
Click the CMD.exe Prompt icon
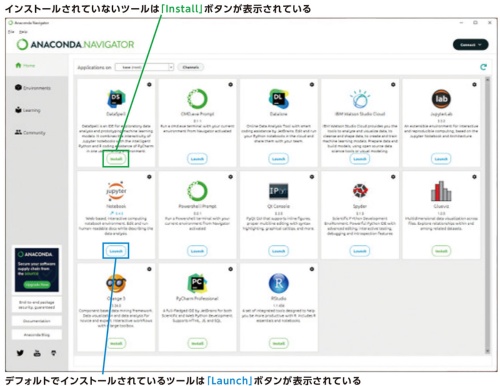coord(197,99)
